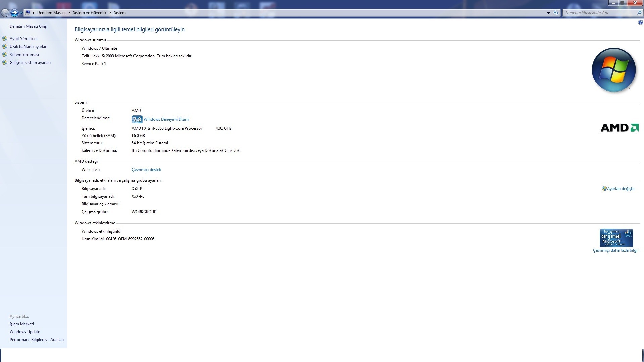Viewport: 644px width, 362px height.
Task: Click the magnifier search icon
Action: click(639, 13)
